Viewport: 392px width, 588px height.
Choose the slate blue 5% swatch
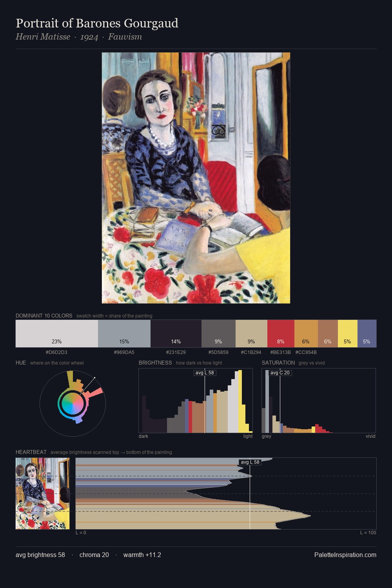(367, 334)
